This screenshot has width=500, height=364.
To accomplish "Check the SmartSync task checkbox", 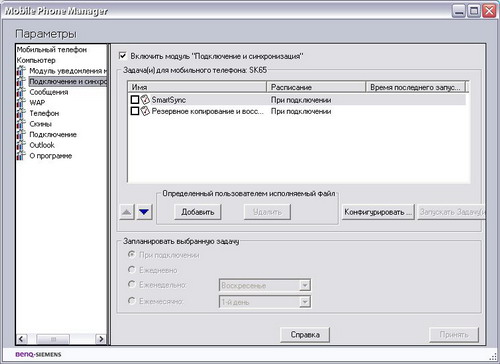I will [x=135, y=99].
